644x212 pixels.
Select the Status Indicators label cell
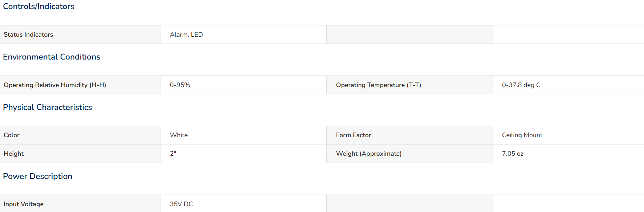pyautogui.click(x=80, y=34)
